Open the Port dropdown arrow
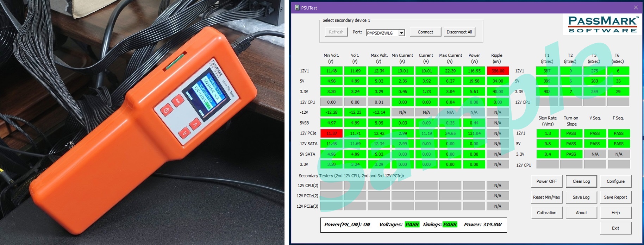The height and width of the screenshot is (245, 644). [401, 33]
